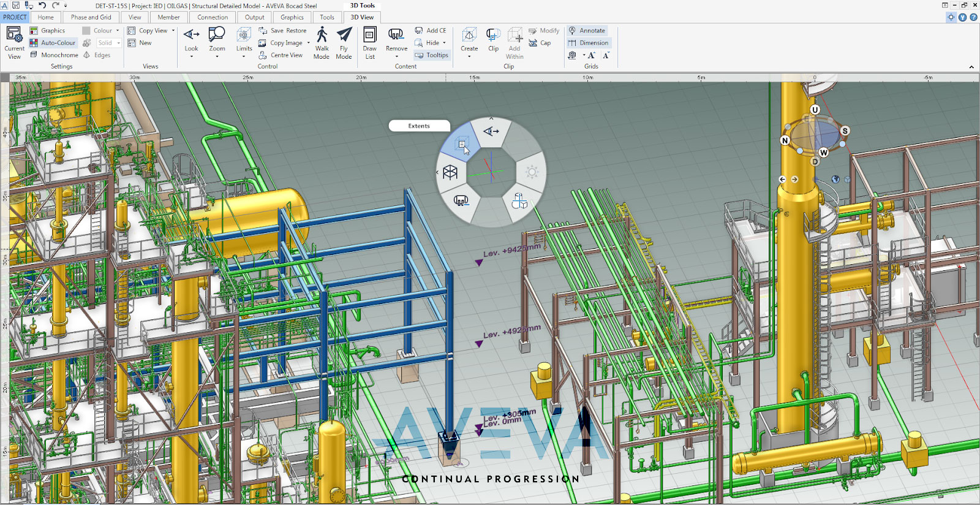Click the Hide content button
This screenshot has width=980, height=505.
[427, 43]
